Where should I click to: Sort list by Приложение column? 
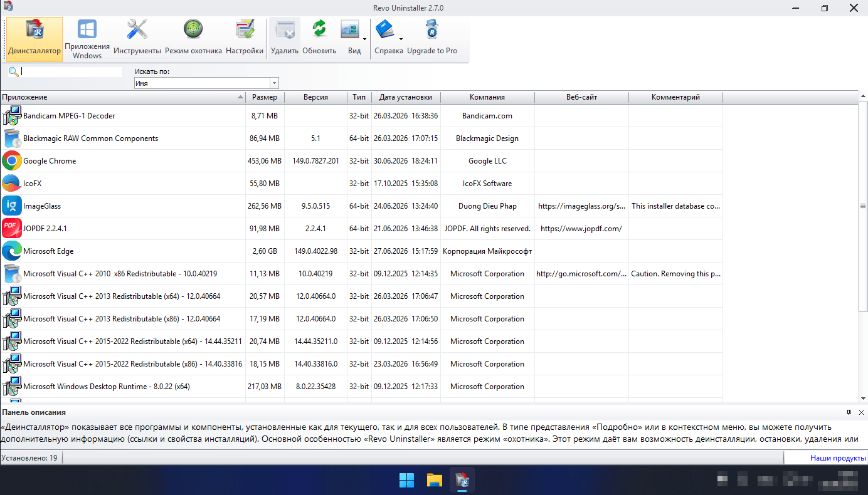pyautogui.click(x=123, y=97)
